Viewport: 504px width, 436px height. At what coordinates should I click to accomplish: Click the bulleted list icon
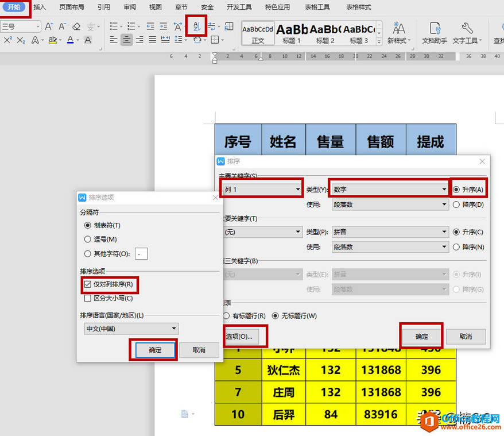(114, 26)
